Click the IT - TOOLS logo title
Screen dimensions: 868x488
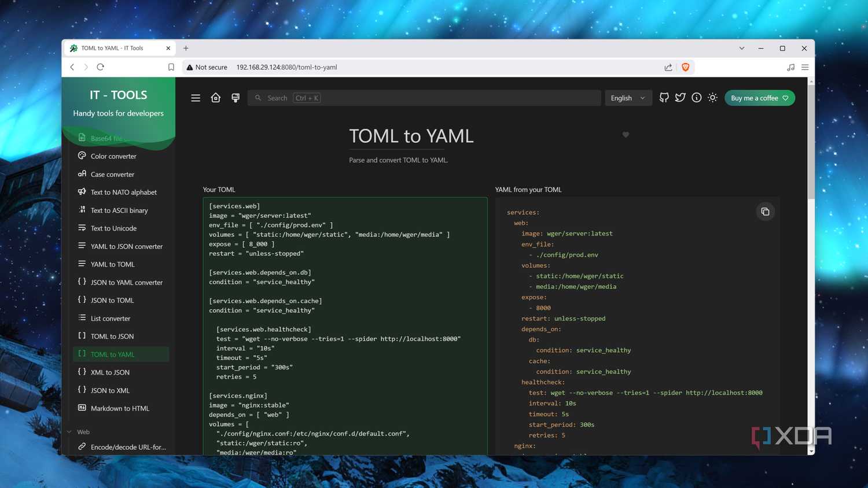coord(118,95)
